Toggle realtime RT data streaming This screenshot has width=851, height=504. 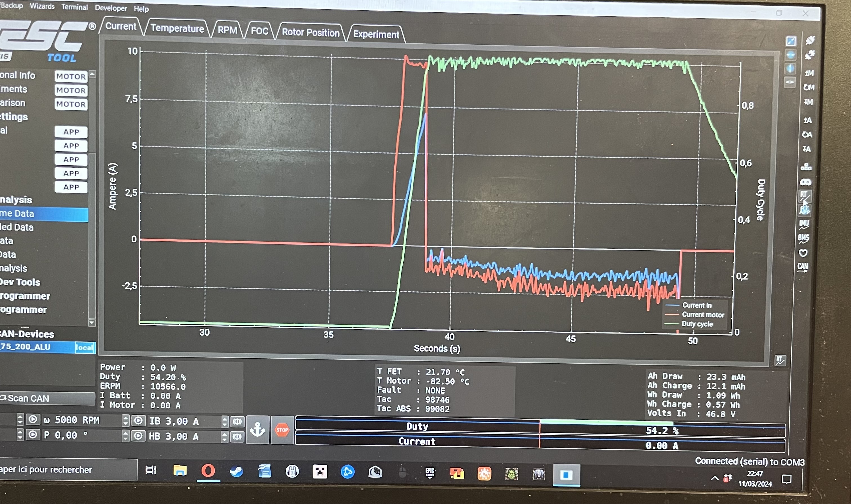click(x=805, y=196)
